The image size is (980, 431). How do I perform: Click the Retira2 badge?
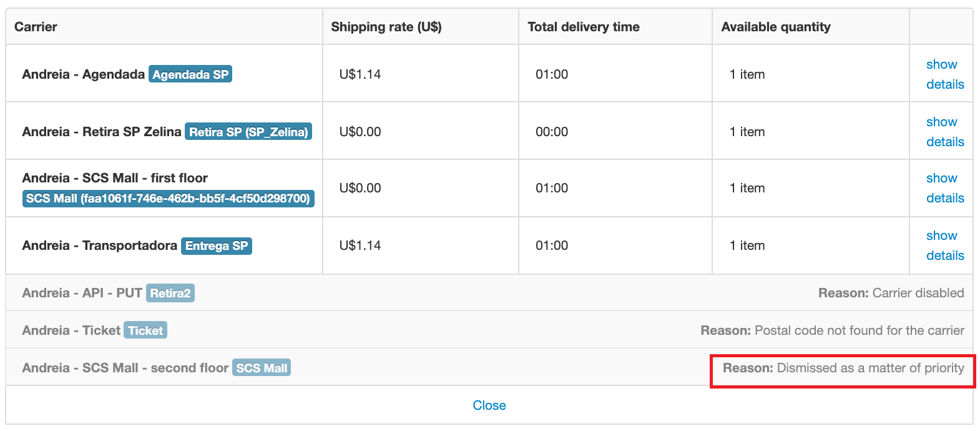170,293
